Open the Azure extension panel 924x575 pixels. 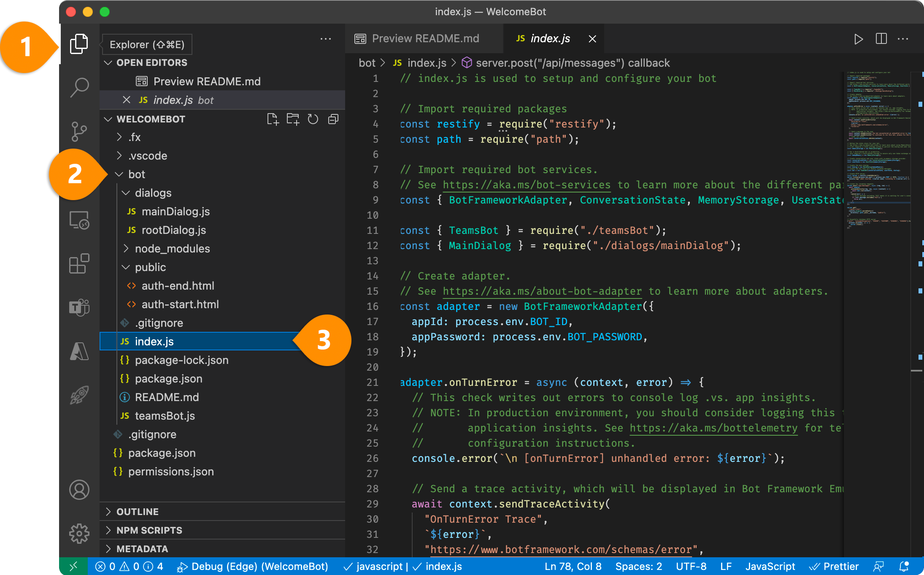79,352
